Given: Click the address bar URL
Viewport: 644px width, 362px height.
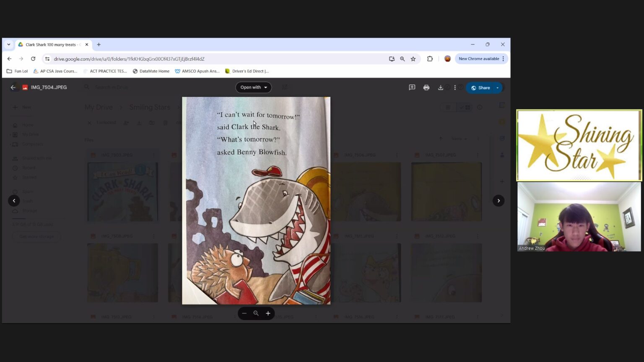Looking at the screenshot, I should (129, 59).
